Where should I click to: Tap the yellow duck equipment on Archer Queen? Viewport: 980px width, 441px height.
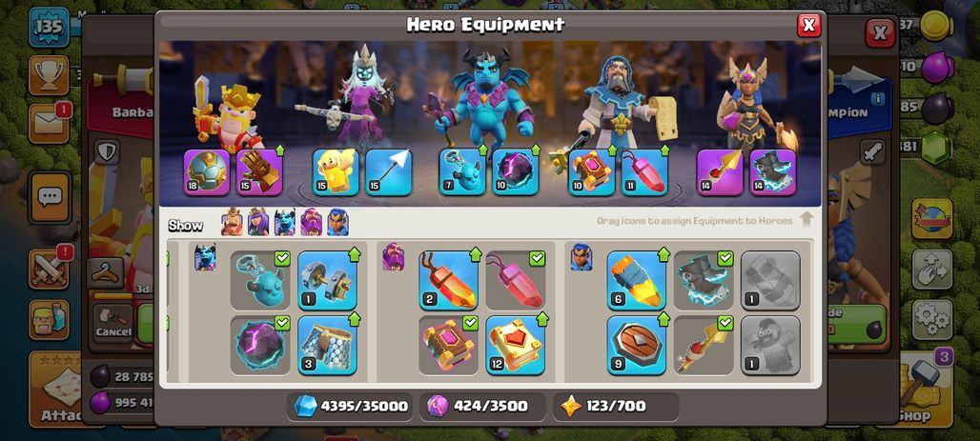click(336, 171)
